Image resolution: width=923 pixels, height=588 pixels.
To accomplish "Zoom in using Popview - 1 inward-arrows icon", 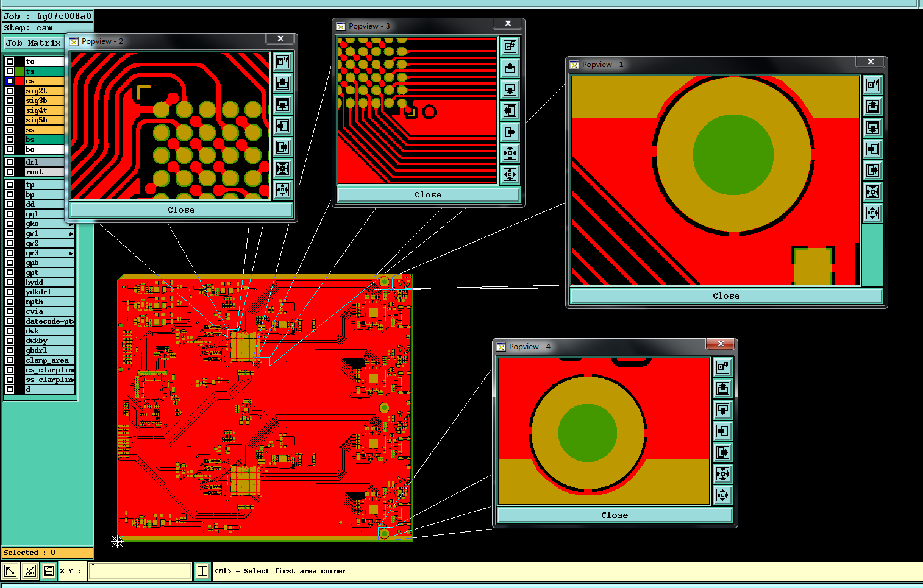I will coord(872,191).
